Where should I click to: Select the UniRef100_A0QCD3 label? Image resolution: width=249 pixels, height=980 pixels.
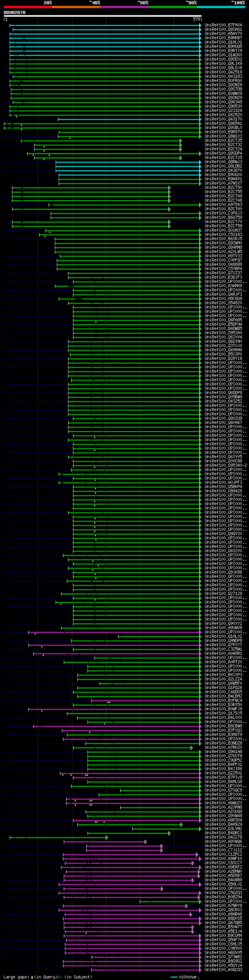coord(223,970)
